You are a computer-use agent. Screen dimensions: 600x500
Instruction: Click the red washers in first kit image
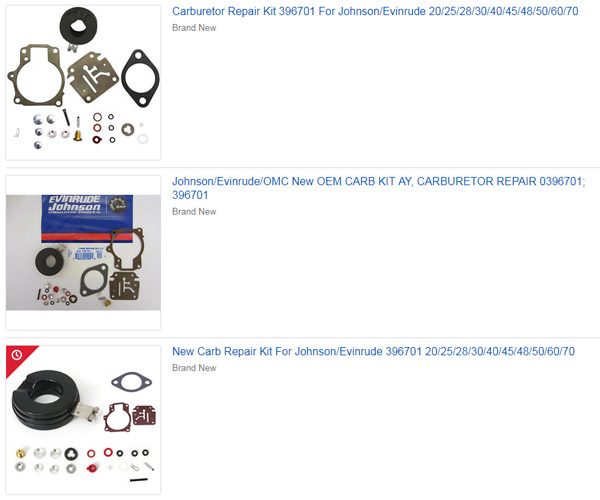(97, 128)
